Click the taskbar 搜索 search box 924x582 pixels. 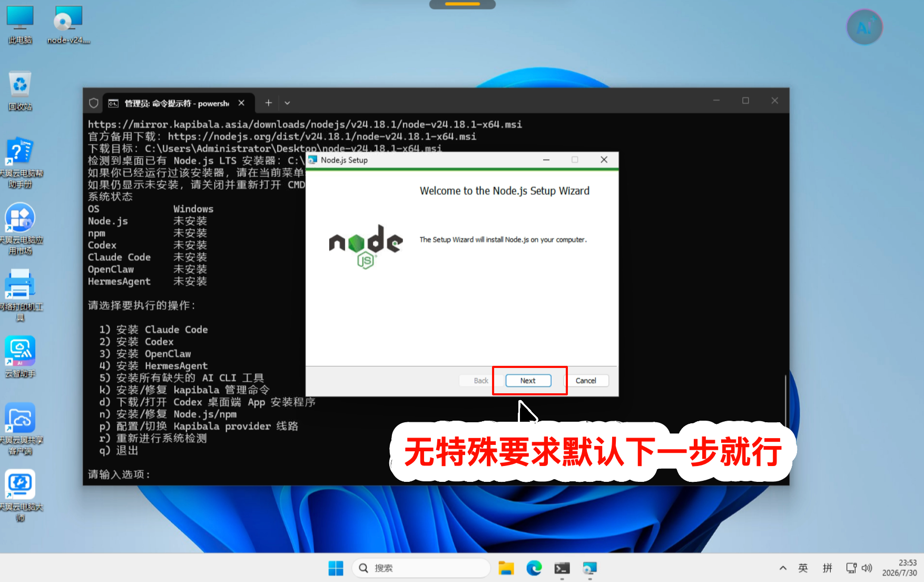coord(421,568)
